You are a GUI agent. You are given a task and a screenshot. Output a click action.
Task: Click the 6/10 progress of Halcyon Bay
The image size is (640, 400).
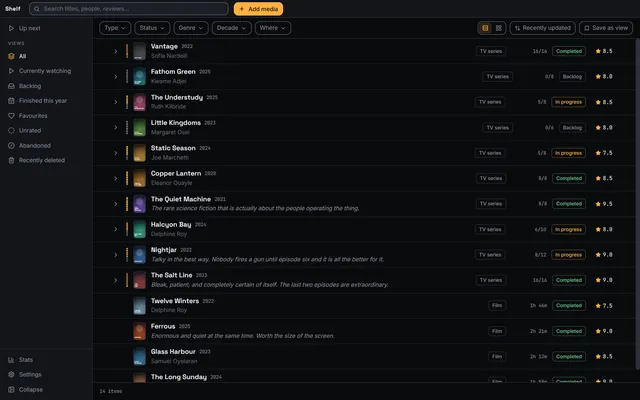point(540,229)
